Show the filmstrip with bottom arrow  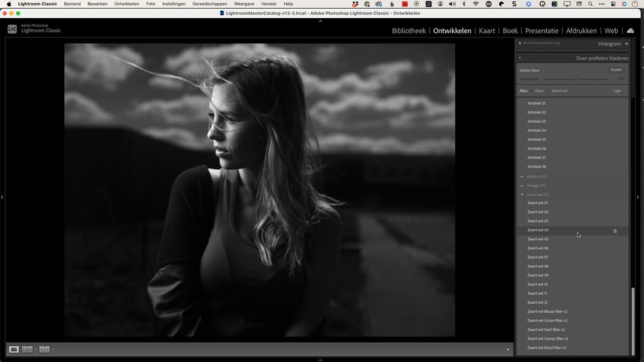coord(320,360)
